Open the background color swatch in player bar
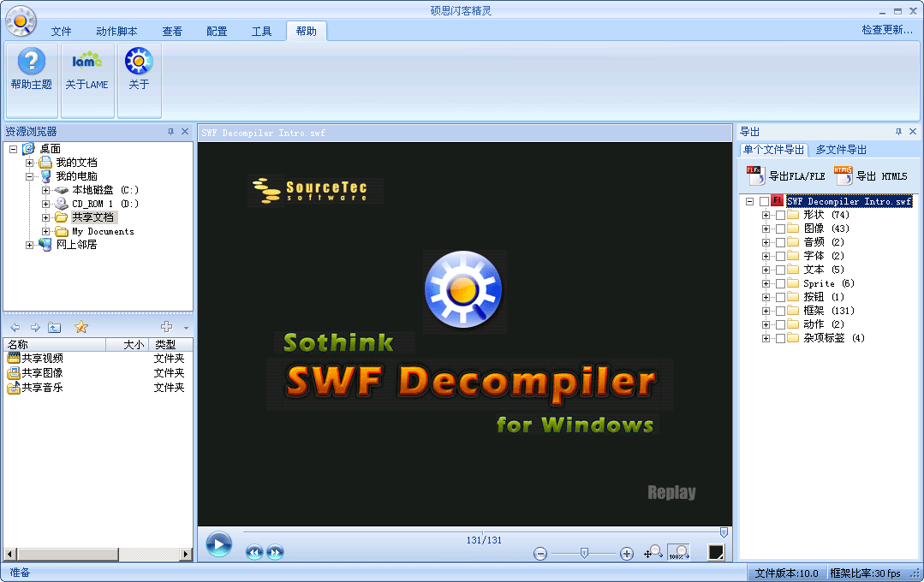924x582 pixels. (x=716, y=552)
